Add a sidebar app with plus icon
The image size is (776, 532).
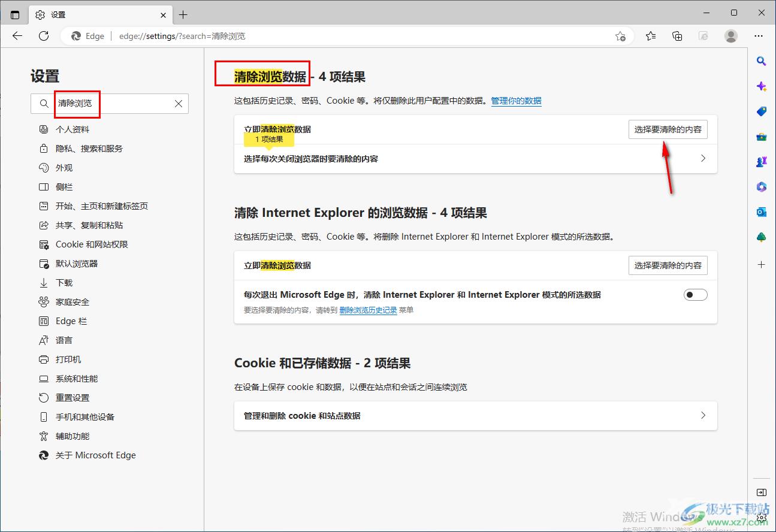(x=762, y=264)
